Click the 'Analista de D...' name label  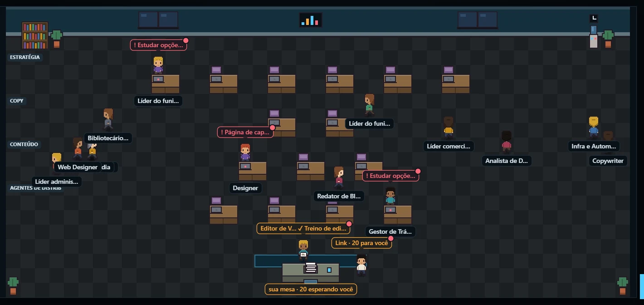[506, 161]
